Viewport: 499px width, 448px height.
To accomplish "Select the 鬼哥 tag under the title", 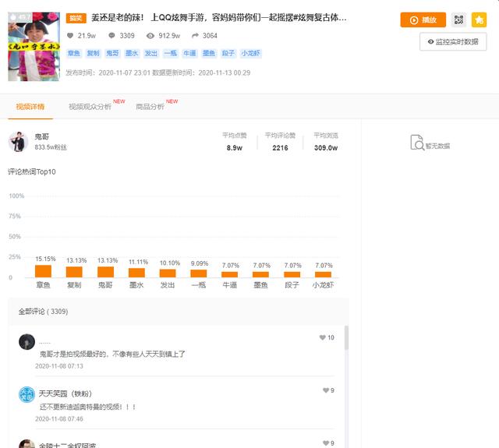I will 112,53.
